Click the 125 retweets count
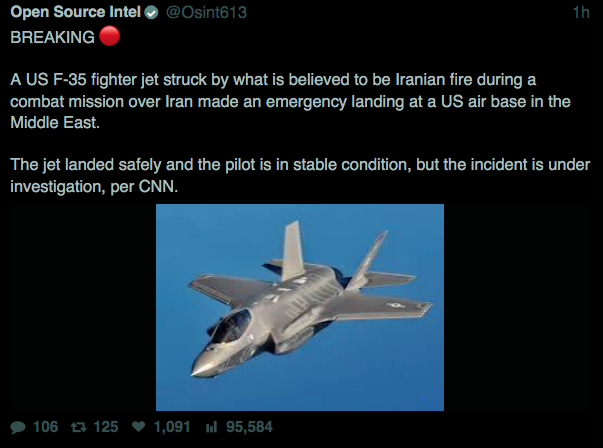603x448 pixels. pyautogui.click(x=105, y=427)
